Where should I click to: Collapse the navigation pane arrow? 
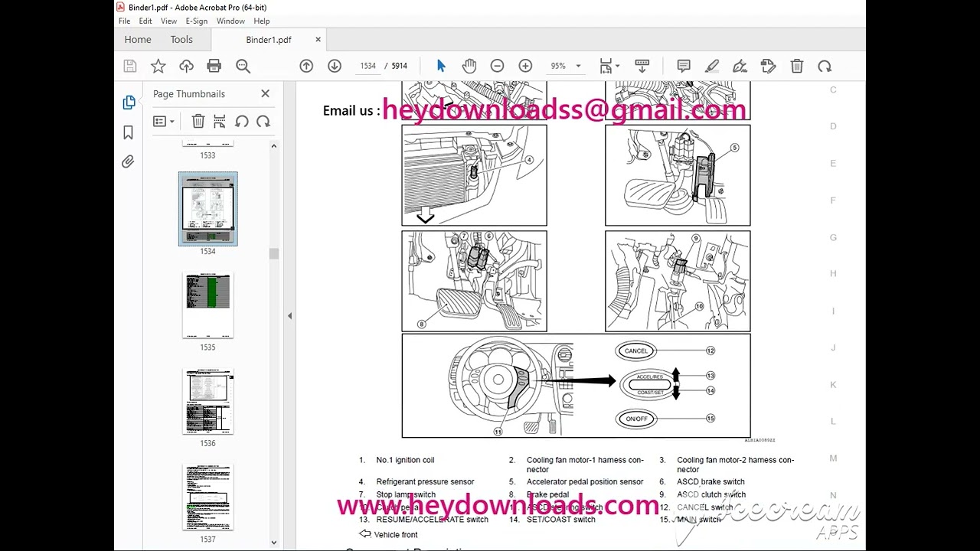coord(289,315)
